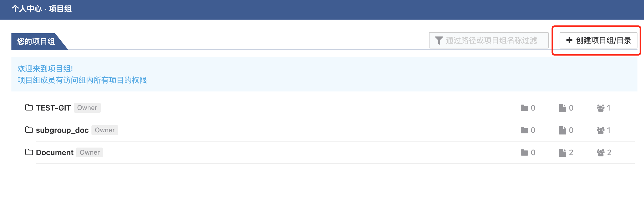Click the 个人中心 · 项目组 header title

pyautogui.click(x=42, y=9)
